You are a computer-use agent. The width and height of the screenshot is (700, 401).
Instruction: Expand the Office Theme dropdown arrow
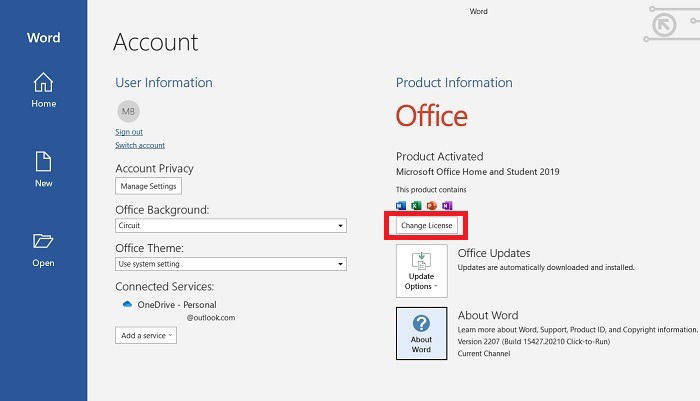(x=340, y=264)
